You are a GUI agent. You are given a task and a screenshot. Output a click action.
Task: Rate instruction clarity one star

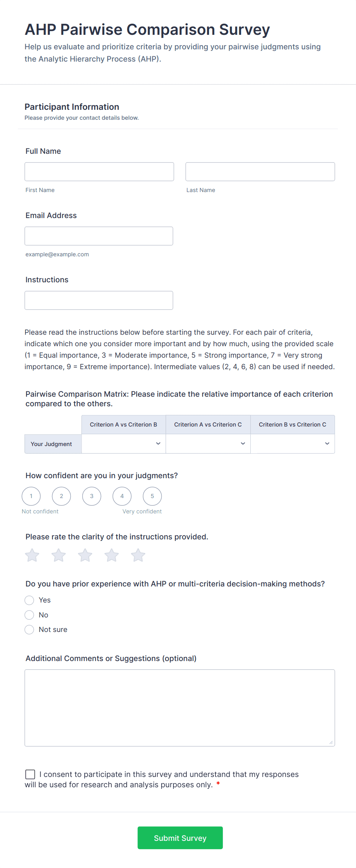32,555
